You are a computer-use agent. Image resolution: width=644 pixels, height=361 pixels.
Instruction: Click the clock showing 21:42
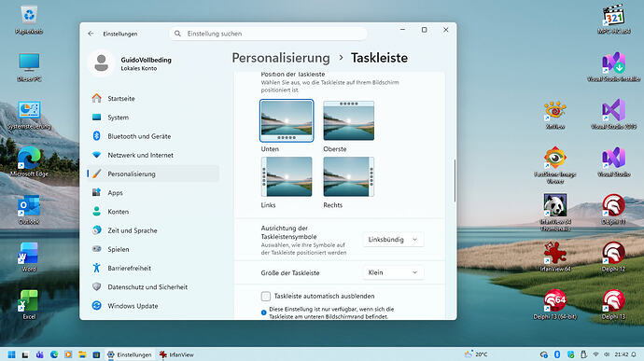[622, 354]
